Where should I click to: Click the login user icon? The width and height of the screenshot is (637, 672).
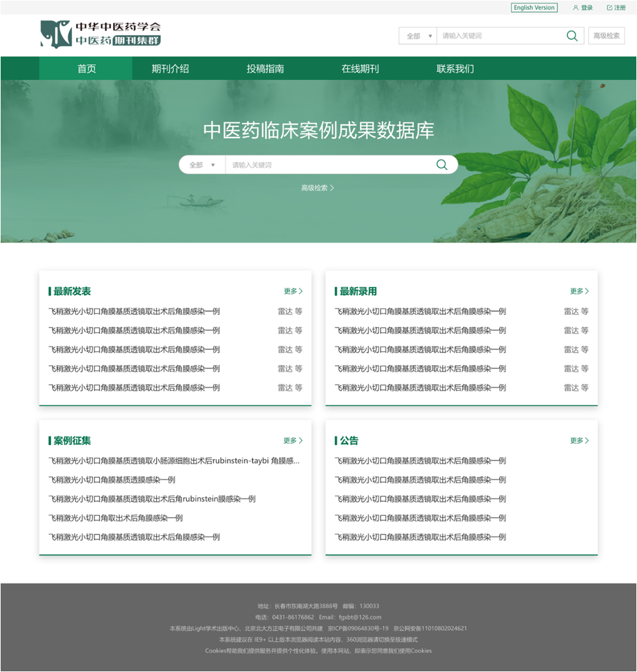click(575, 8)
